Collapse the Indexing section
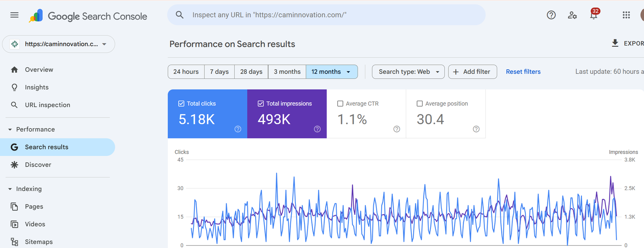Image resolution: width=644 pixels, height=248 pixels. (x=10, y=189)
